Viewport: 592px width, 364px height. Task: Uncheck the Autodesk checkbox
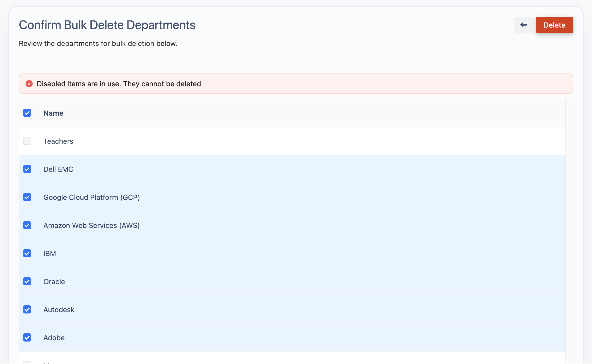[27, 309]
